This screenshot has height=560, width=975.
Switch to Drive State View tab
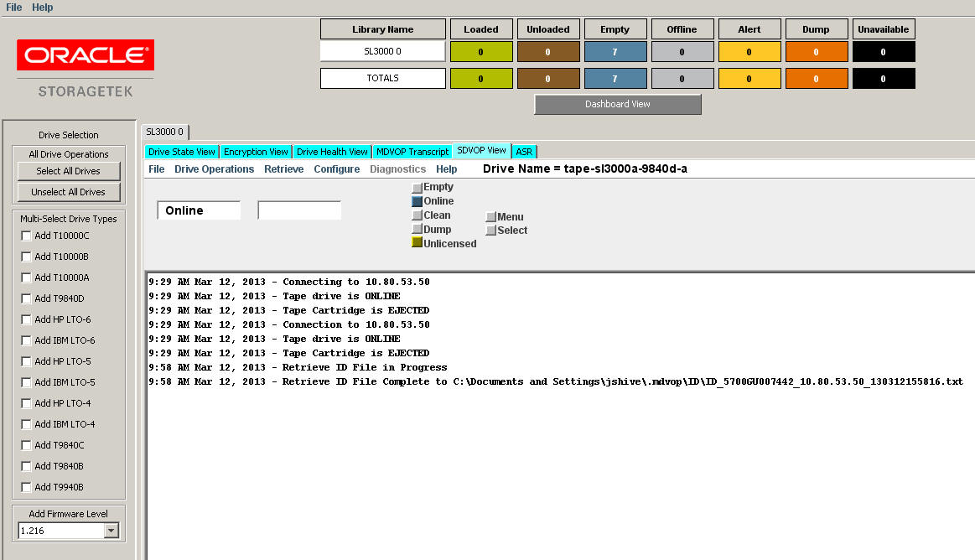pos(182,152)
